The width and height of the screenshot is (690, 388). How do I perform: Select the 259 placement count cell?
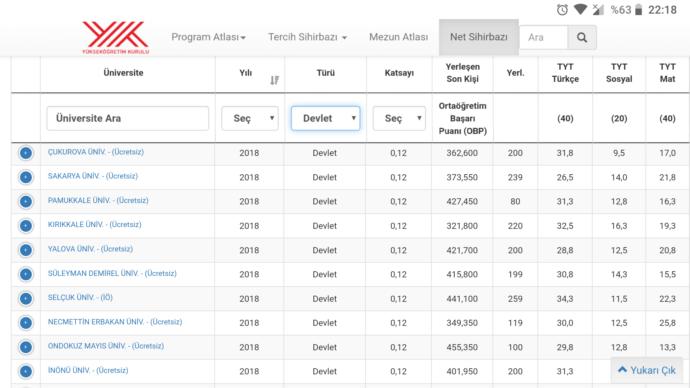pyautogui.click(x=515, y=298)
